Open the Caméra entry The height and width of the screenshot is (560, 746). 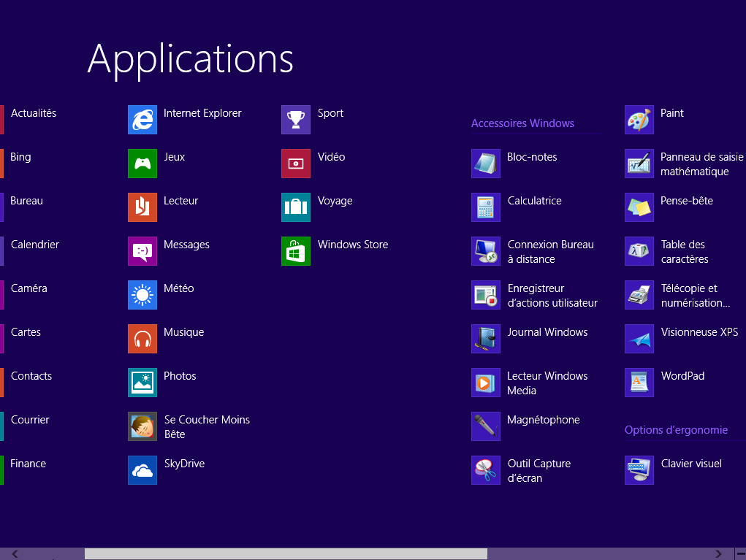click(29, 288)
